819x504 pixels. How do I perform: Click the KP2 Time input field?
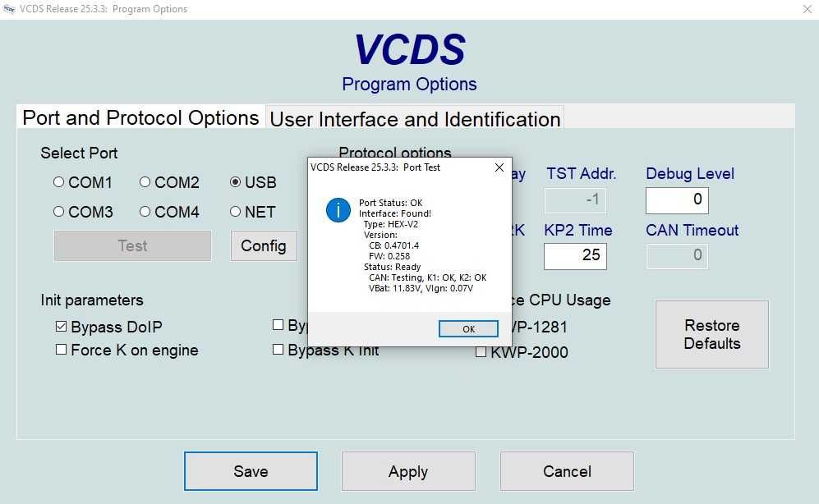(x=575, y=255)
